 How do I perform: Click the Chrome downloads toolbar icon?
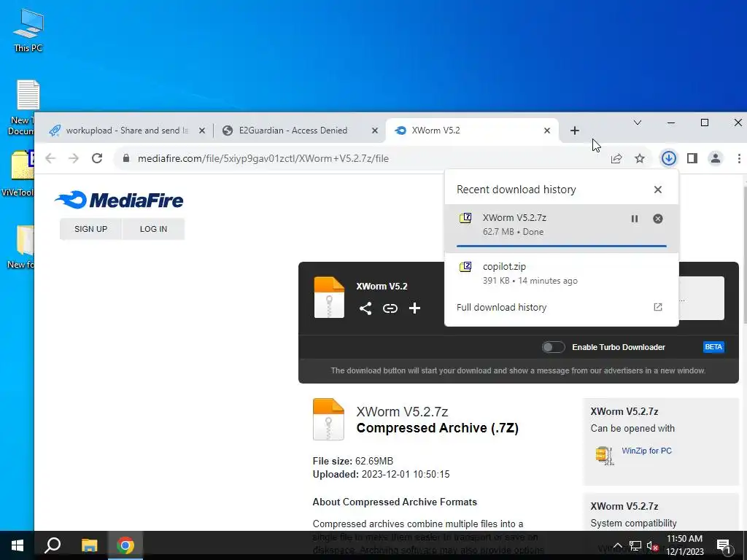(669, 158)
